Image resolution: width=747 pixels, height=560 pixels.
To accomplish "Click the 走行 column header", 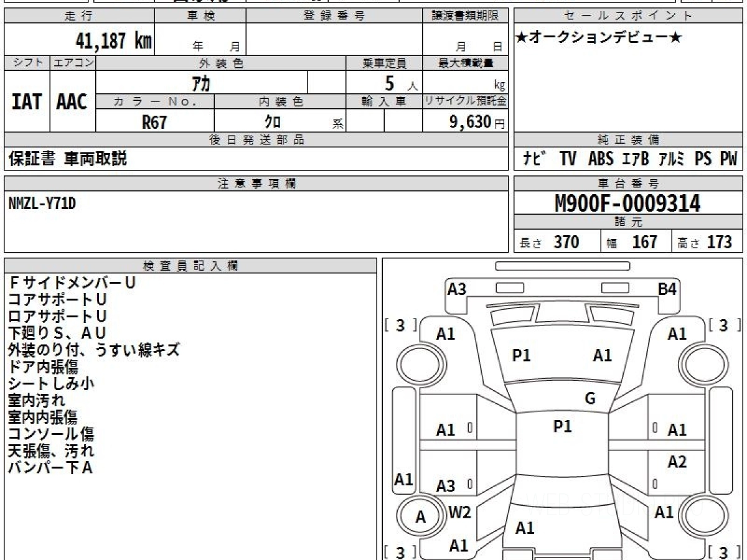I will [x=79, y=16].
